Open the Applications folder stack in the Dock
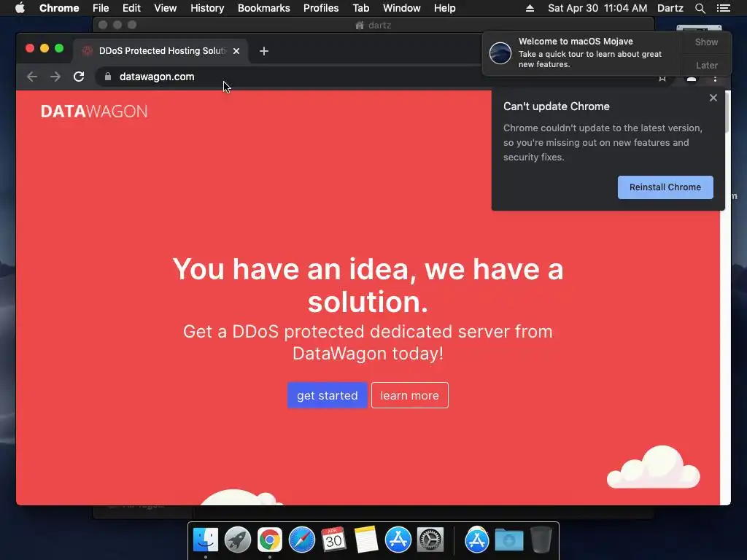Viewport: 747px width, 560px height. [x=477, y=540]
